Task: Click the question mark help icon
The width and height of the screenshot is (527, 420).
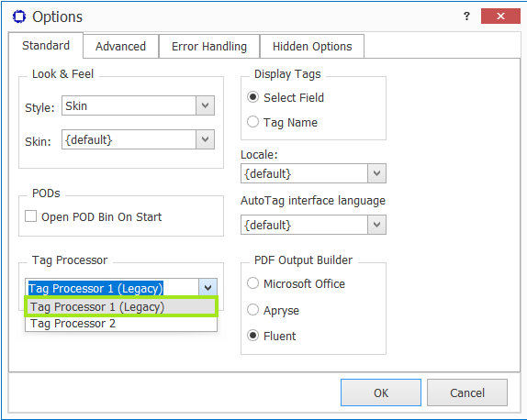Action: pos(466,16)
